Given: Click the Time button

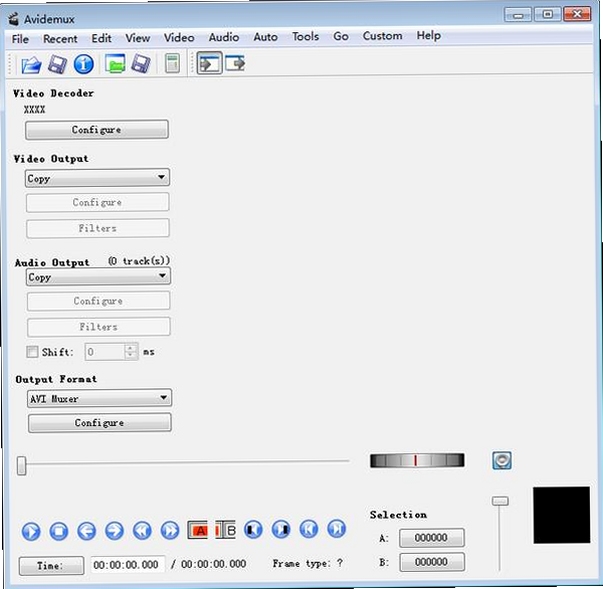Looking at the screenshot, I should (51, 566).
